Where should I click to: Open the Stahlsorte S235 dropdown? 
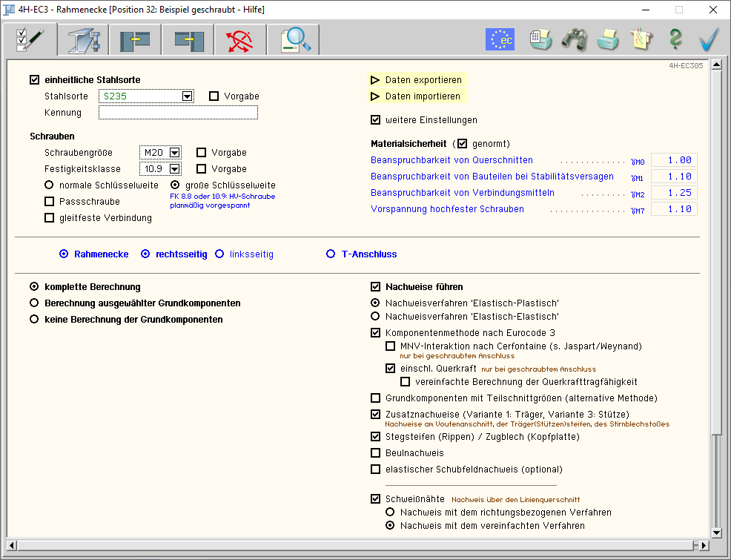coord(188,96)
